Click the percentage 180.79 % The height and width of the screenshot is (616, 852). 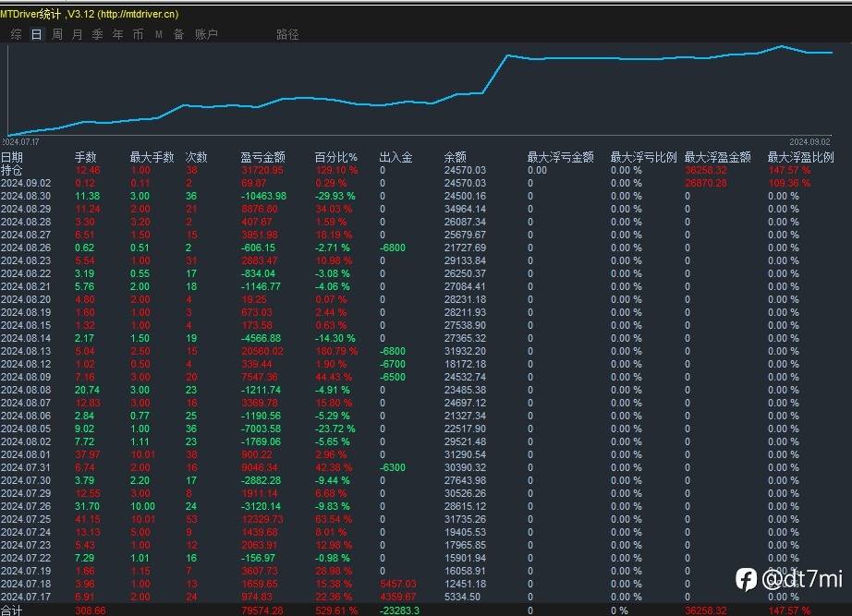pos(336,352)
